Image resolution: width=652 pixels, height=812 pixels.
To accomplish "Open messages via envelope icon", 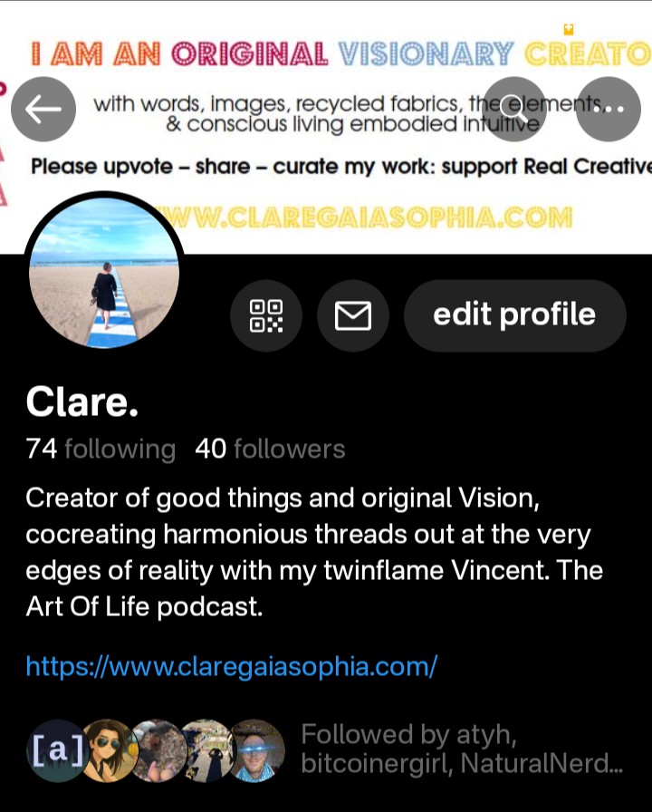I will [x=353, y=315].
